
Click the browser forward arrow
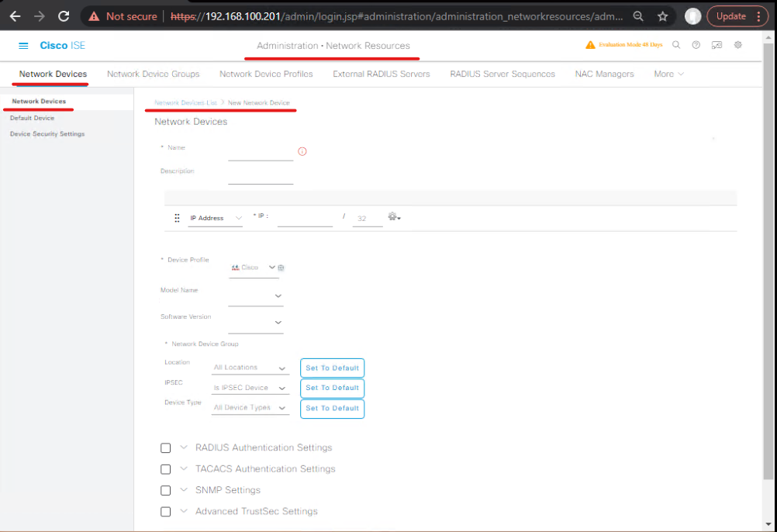(39, 16)
